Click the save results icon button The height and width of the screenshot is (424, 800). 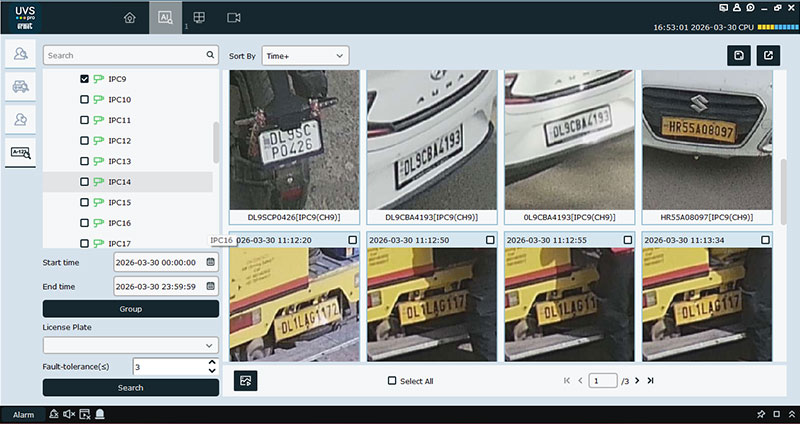[x=737, y=56]
